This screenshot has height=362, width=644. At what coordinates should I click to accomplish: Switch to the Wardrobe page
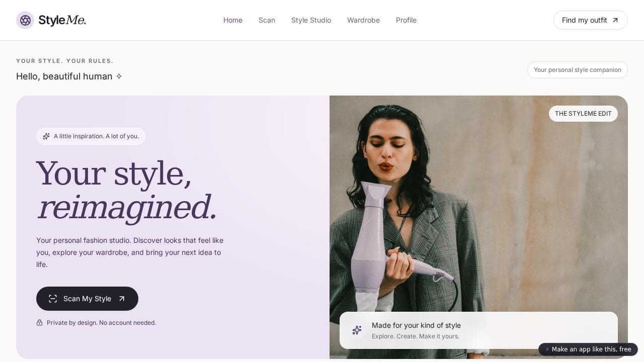(x=363, y=20)
